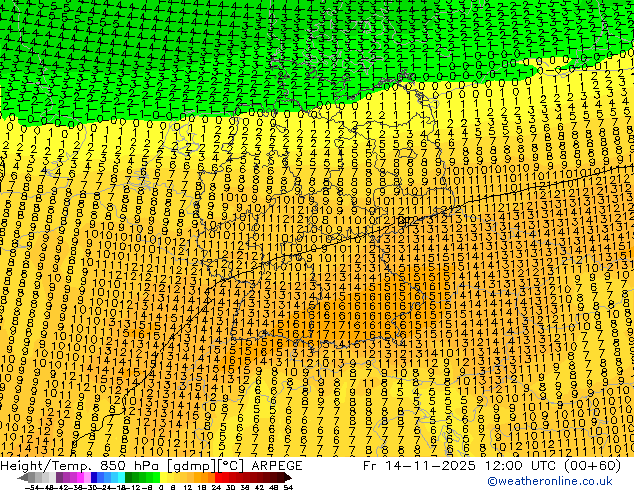Click the "24" color scale label

click(x=216, y=487)
